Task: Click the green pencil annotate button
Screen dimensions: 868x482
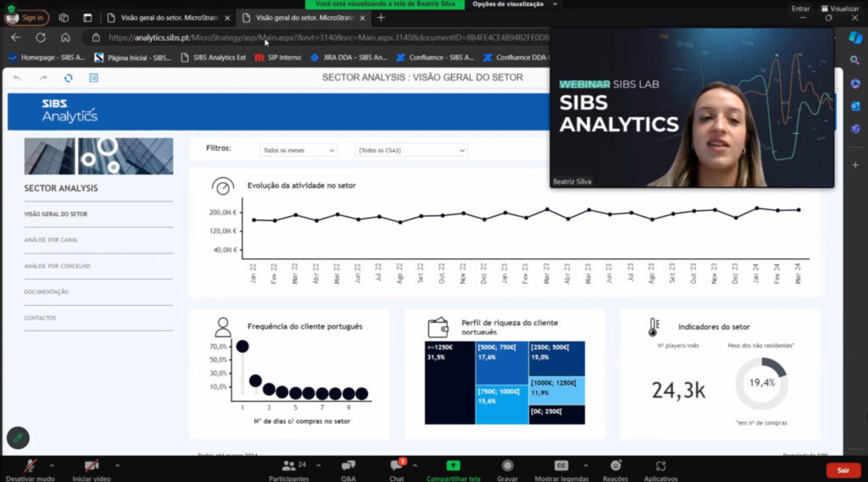Action: [18, 438]
